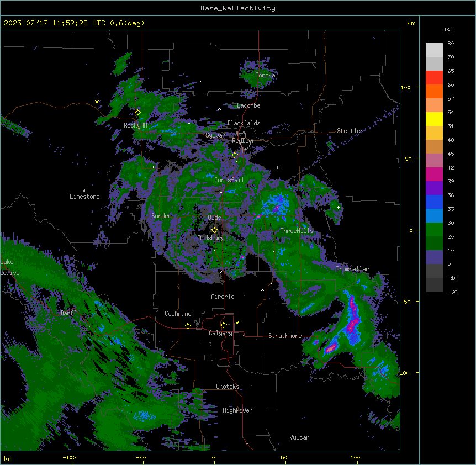The height and width of the screenshot is (465, 476).
Task: Click the Base_Reflectivity title
Action: (x=238, y=8)
